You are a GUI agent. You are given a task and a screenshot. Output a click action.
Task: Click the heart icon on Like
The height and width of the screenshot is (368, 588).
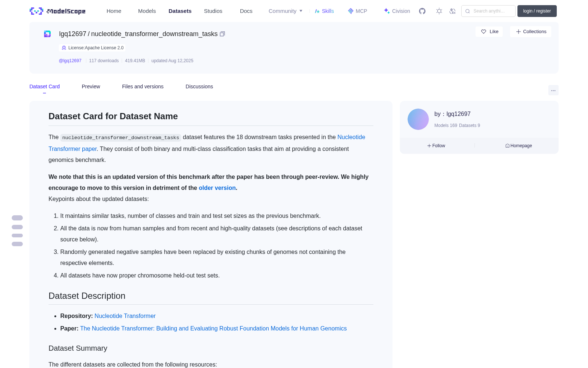(484, 32)
